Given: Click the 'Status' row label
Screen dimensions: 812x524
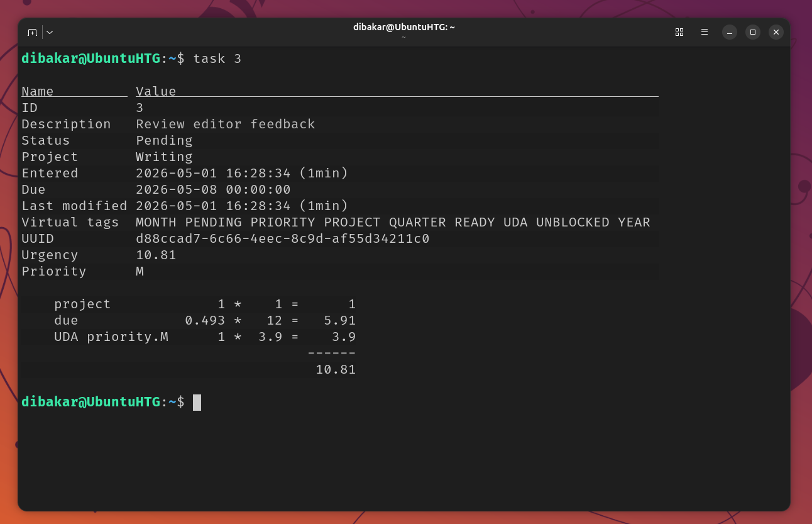Looking at the screenshot, I should (46, 140).
